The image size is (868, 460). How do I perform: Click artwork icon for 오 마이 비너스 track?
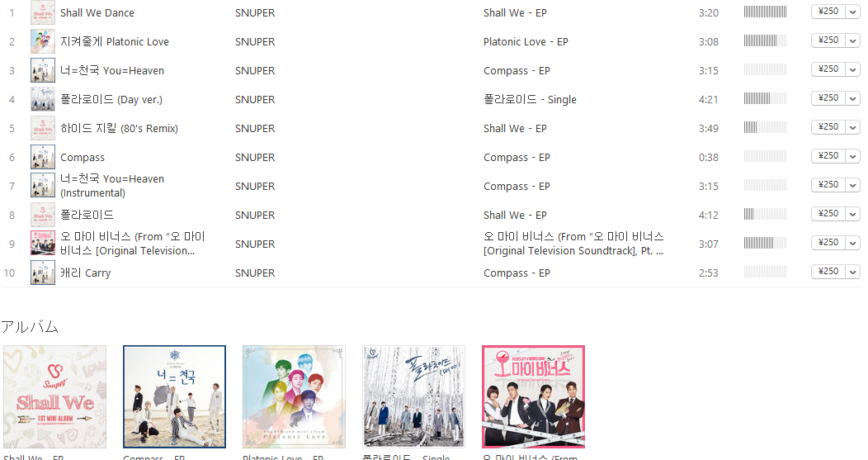43,244
